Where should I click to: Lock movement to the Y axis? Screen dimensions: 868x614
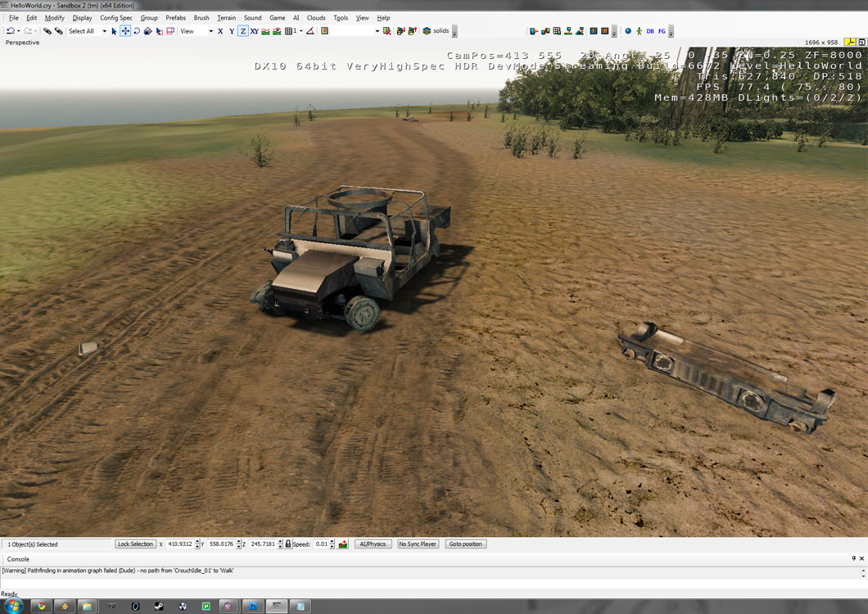pyautogui.click(x=232, y=31)
